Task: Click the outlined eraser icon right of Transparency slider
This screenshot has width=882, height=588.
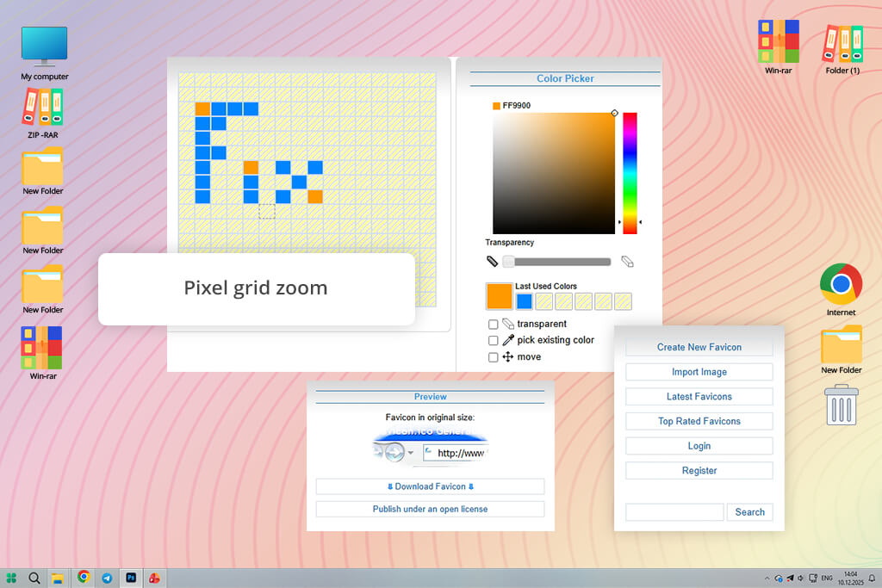Action: 627,262
